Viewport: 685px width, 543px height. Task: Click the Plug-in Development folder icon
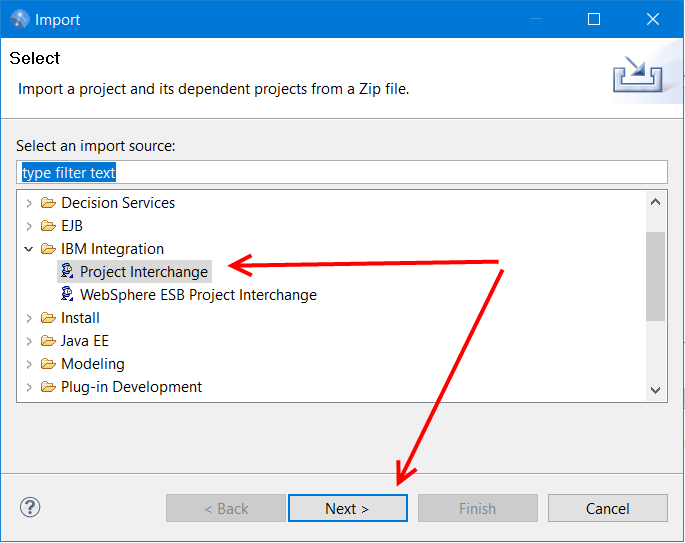48,387
